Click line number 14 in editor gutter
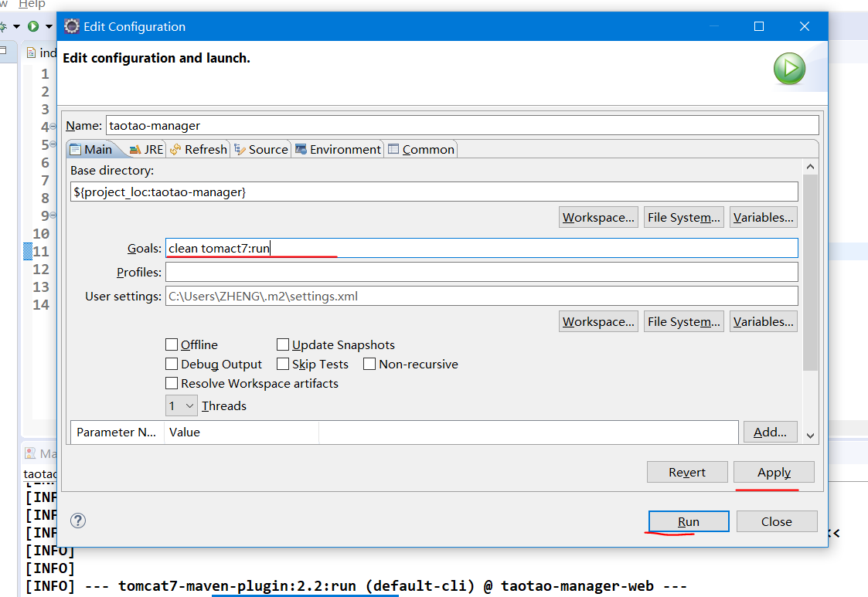This screenshot has width=868, height=597. [x=41, y=304]
